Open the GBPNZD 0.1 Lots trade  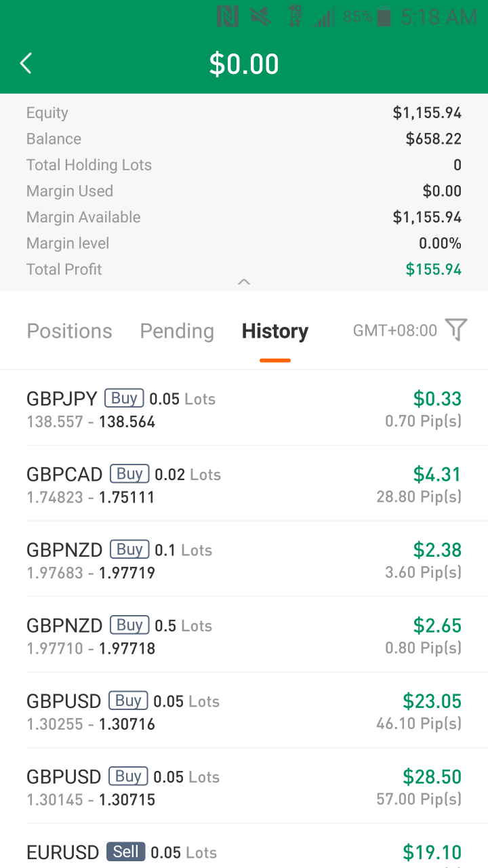click(244, 560)
